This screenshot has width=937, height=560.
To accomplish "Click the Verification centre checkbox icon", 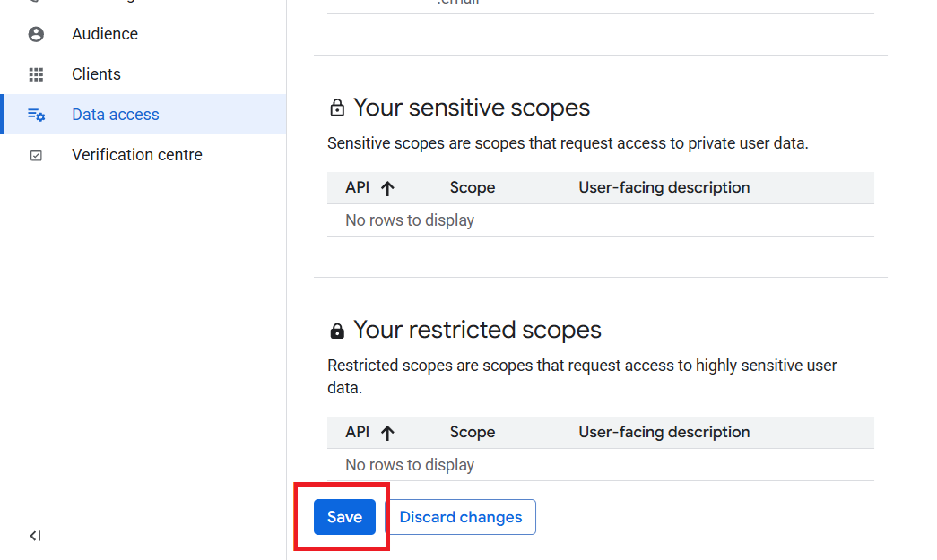I will coord(36,155).
